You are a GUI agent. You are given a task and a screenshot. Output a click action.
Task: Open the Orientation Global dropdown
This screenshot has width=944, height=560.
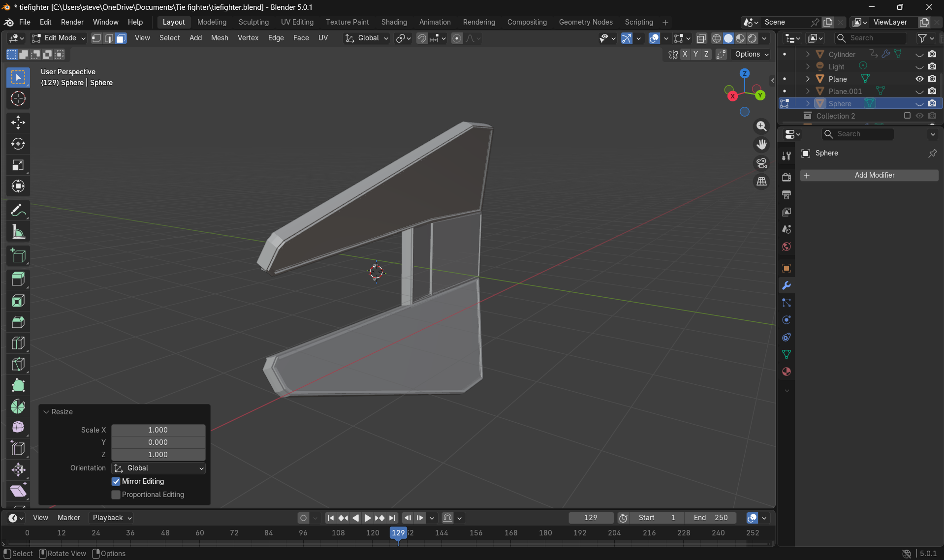pos(158,468)
